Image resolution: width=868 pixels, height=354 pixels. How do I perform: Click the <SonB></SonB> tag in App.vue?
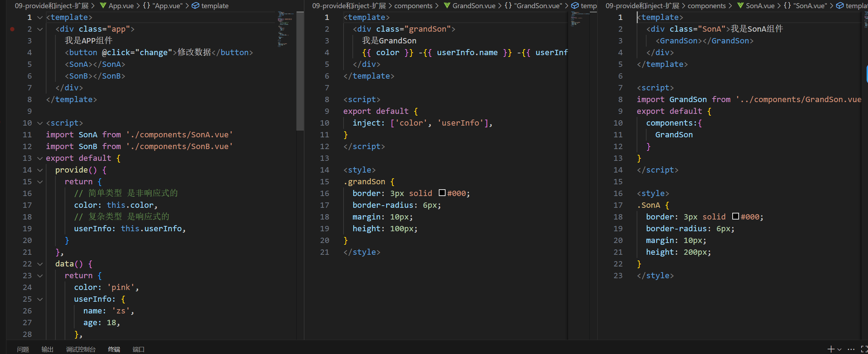tap(95, 76)
